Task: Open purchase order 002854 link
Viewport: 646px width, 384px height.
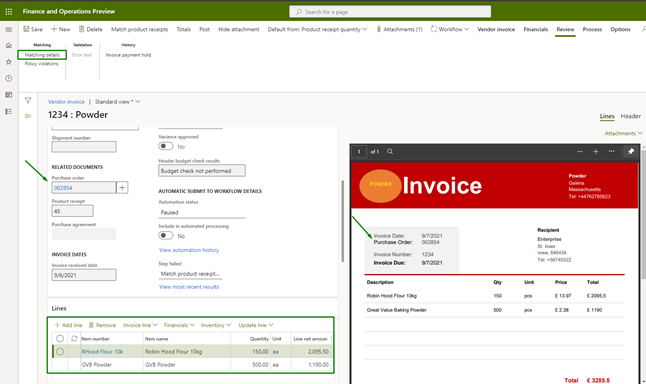Action: point(63,188)
